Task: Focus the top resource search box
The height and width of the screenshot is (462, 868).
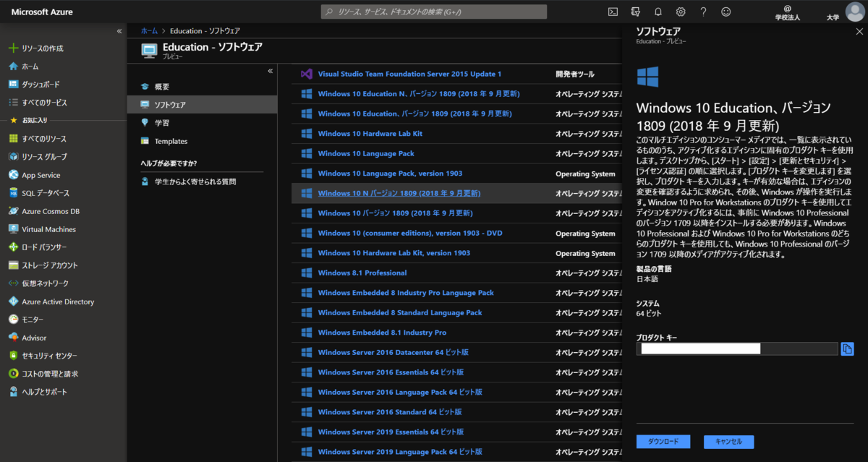Action: click(x=434, y=12)
